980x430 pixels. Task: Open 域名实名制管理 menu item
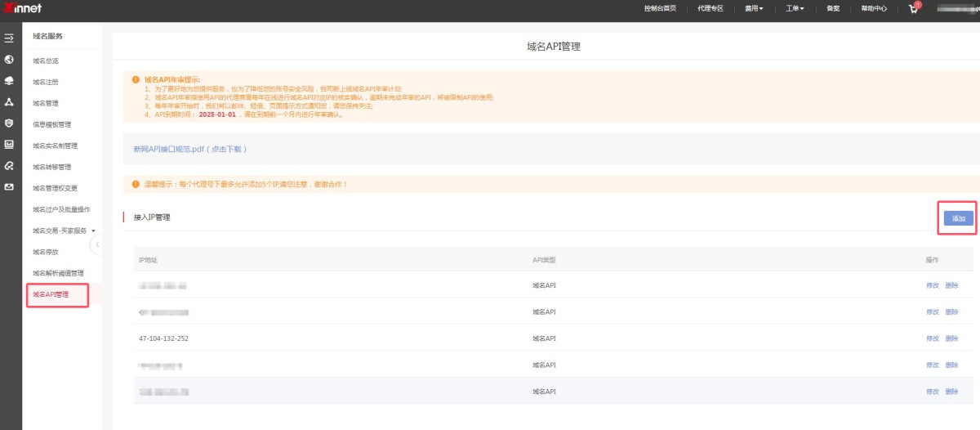point(55,146)
